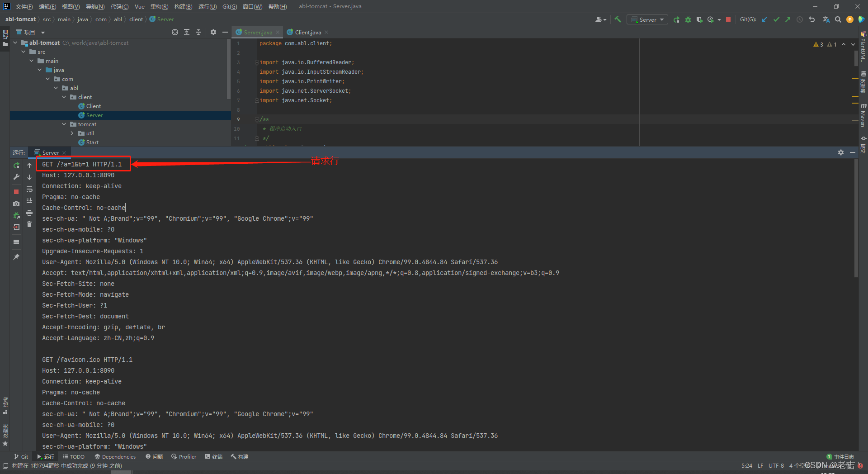Click the Build project hammer icon

pyautogui.click(x=618, y=19)
